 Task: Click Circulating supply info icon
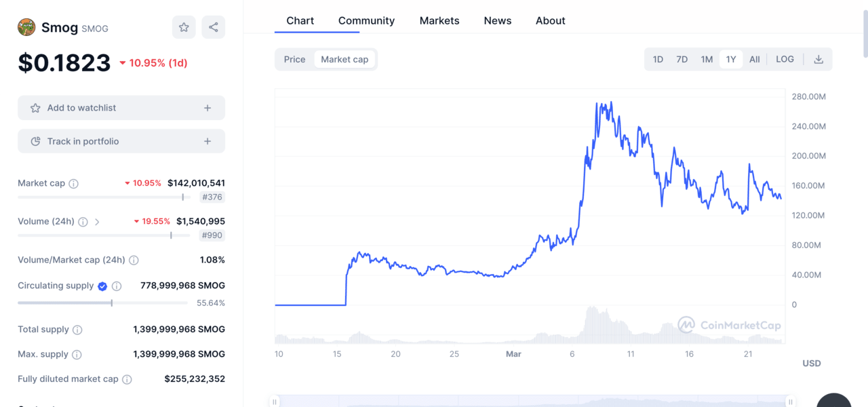pos(117,286)
